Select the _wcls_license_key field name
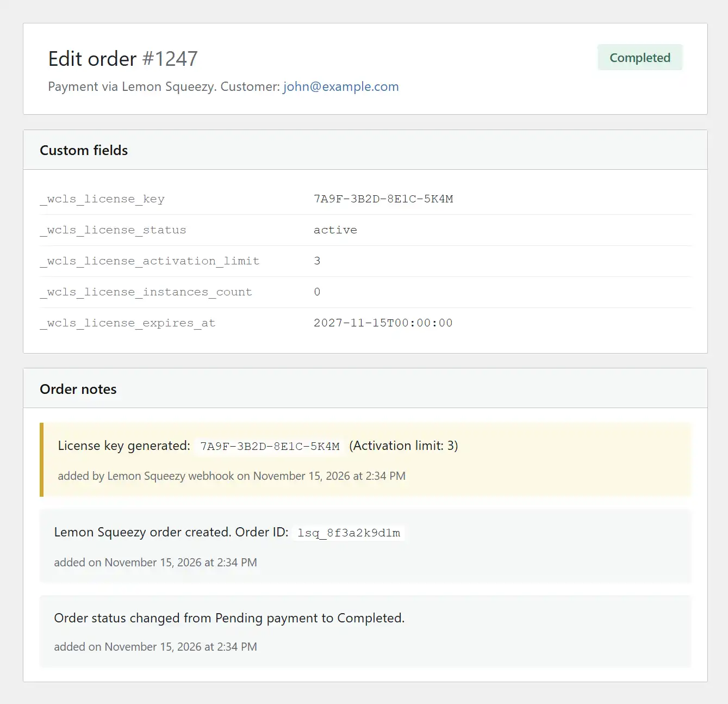 (102, 199)
